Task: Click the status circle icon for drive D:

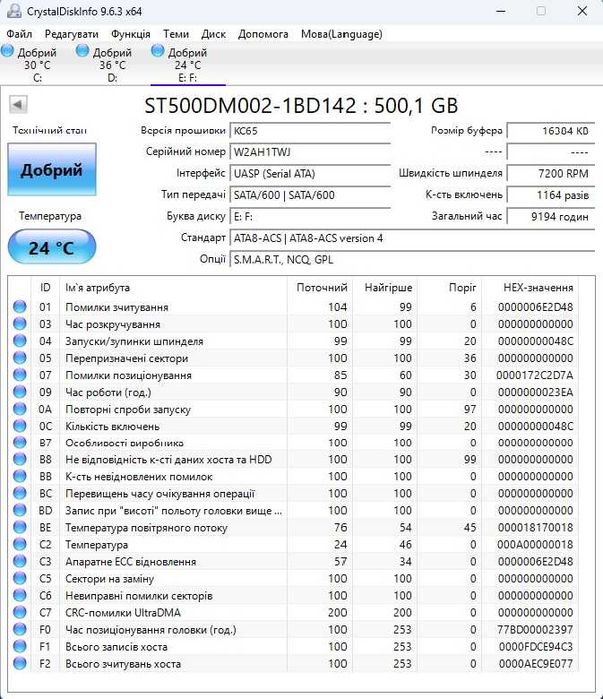Action: pos(82,51)
